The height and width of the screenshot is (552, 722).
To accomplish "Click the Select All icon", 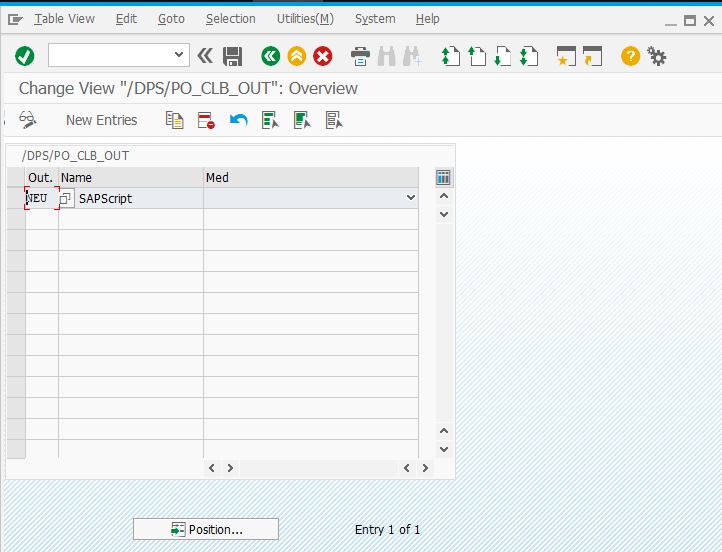I will click(270, 120).
